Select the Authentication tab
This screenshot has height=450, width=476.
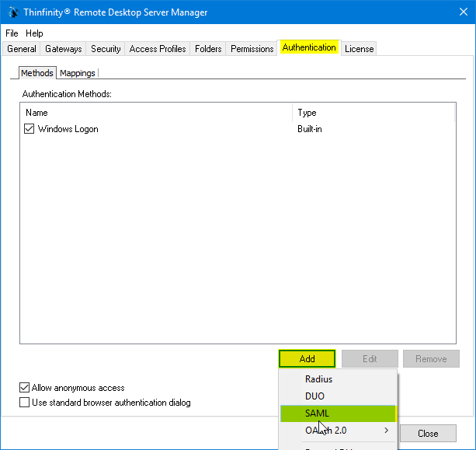point(309,47)
